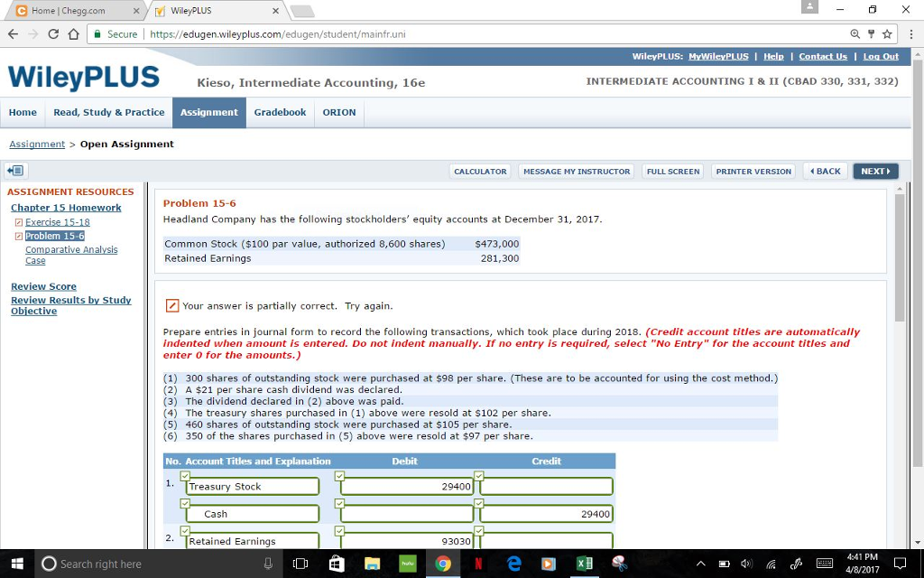924x578 pixels.
Task: Open the PRINTER VERSION
Action: click(x=753, y=171)
